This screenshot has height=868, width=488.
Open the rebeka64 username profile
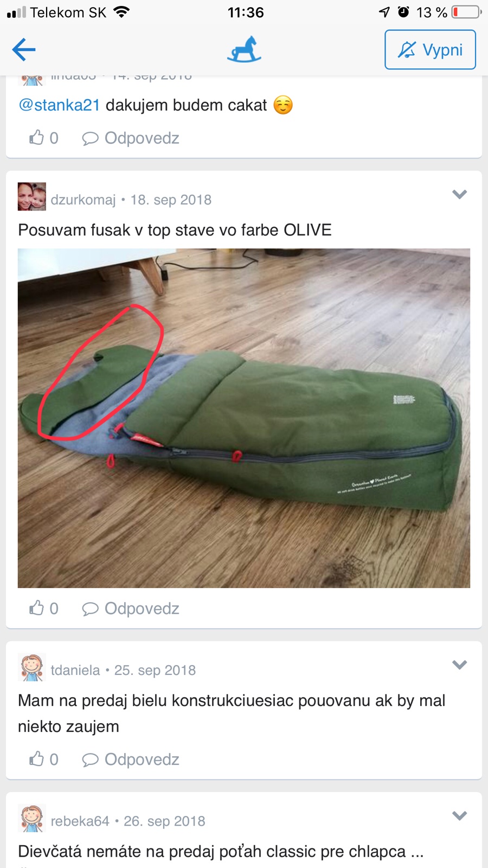click(x=80, y=821)
